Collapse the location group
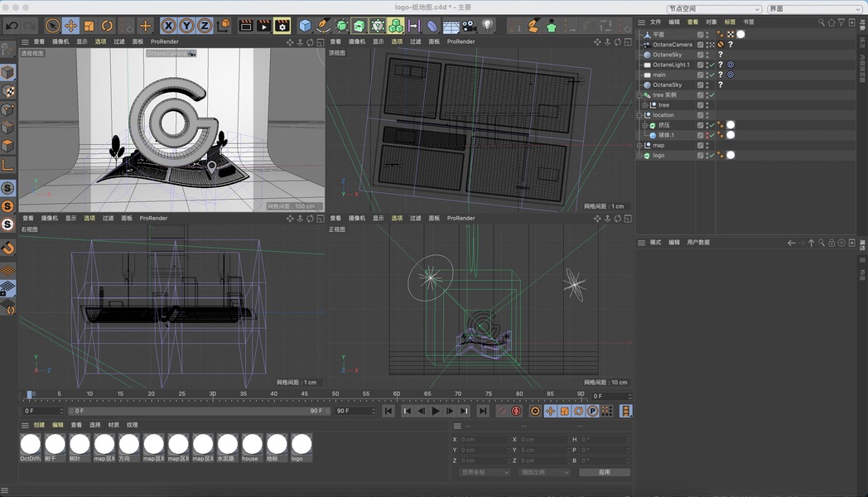This screenshot has height=497, width=868. click(x=639, y=115)
